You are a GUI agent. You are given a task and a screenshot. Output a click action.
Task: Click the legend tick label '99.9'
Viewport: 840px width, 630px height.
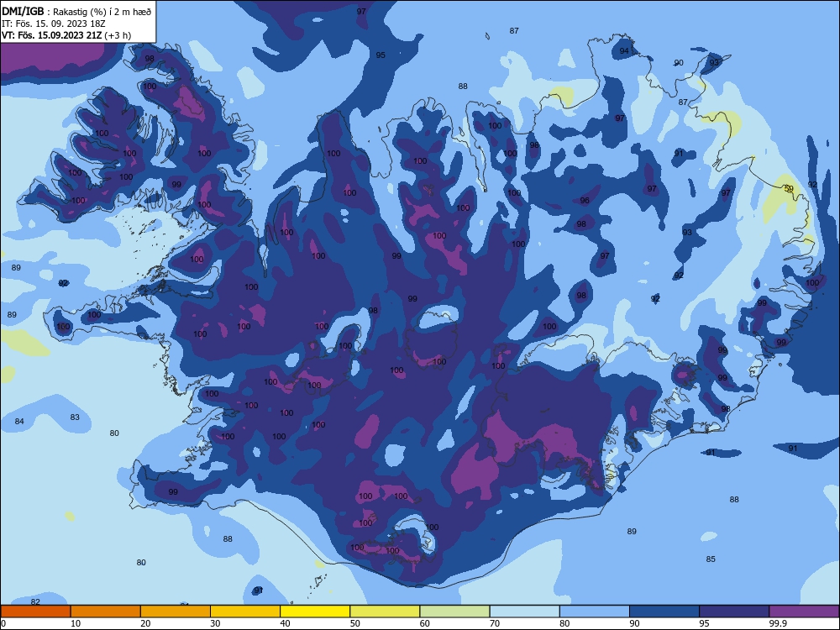click(778, 623)
